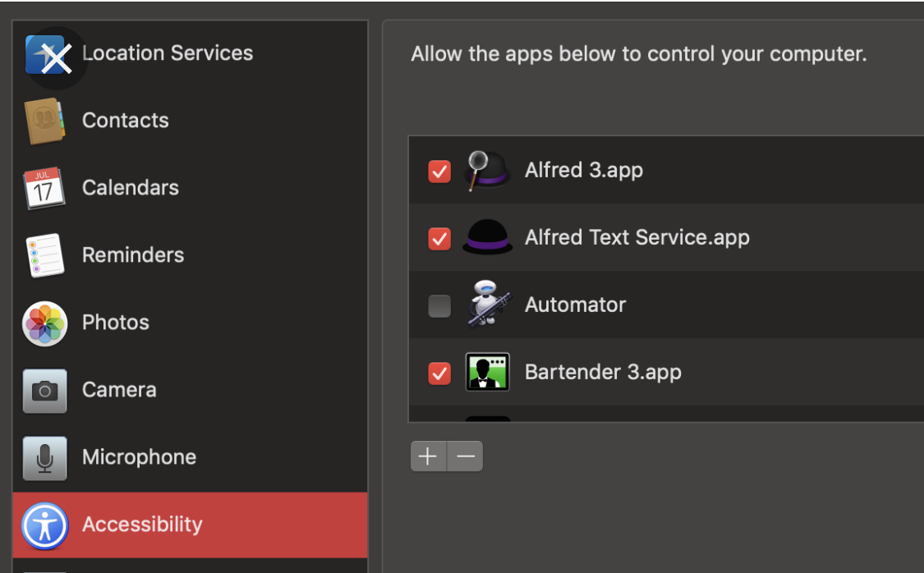The image size is (924, 573).
Task: Select the Calendars sidebar label
Action: [131, 187]
